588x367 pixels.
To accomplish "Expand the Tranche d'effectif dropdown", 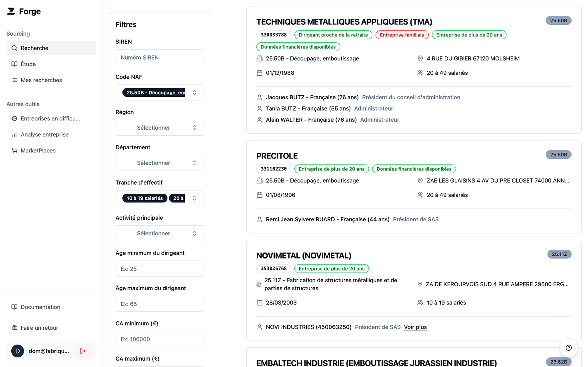I will [160, 198].
